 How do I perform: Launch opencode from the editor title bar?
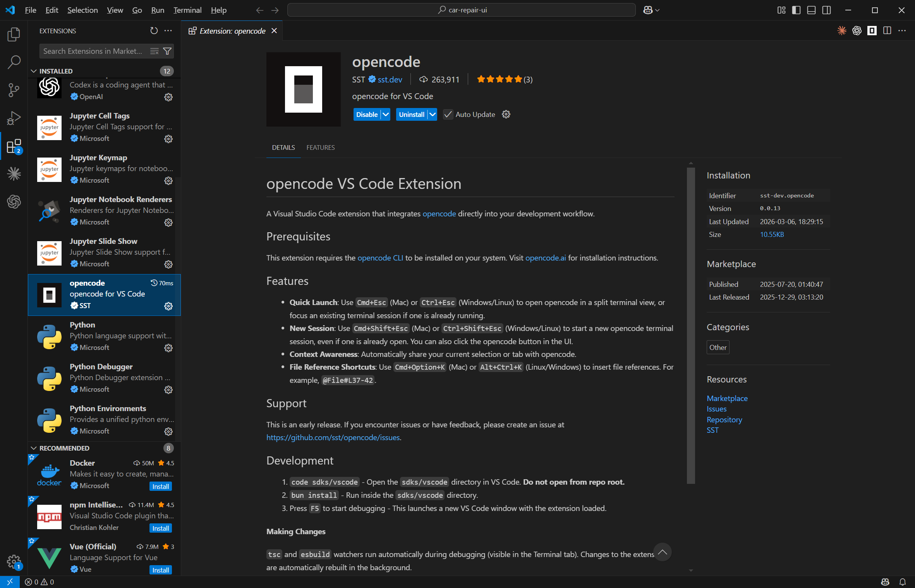pos(872,31)
